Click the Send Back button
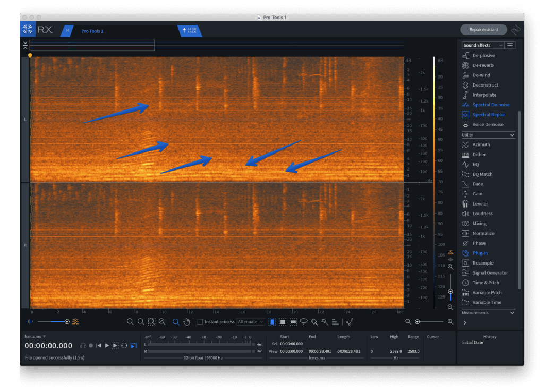This screenshot has height=392, width=544. (190, 31)
